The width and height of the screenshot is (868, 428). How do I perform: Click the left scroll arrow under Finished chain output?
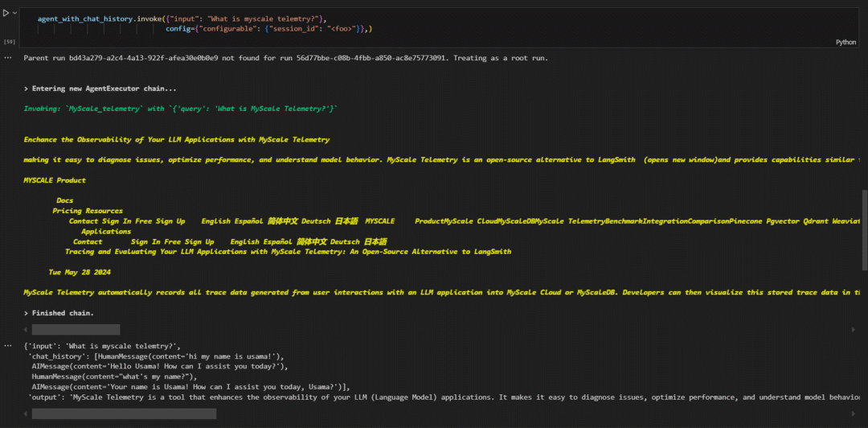coord(27,330)
